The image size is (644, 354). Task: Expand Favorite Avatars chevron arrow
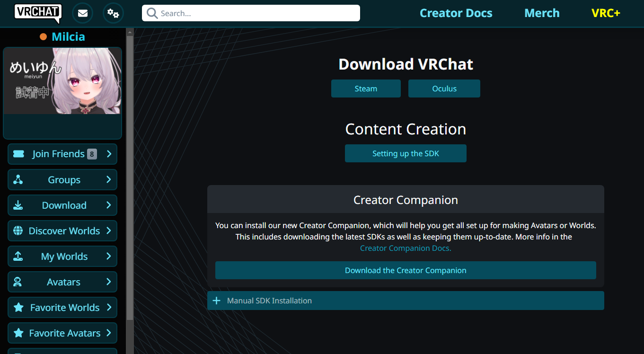tap(109, 333)
